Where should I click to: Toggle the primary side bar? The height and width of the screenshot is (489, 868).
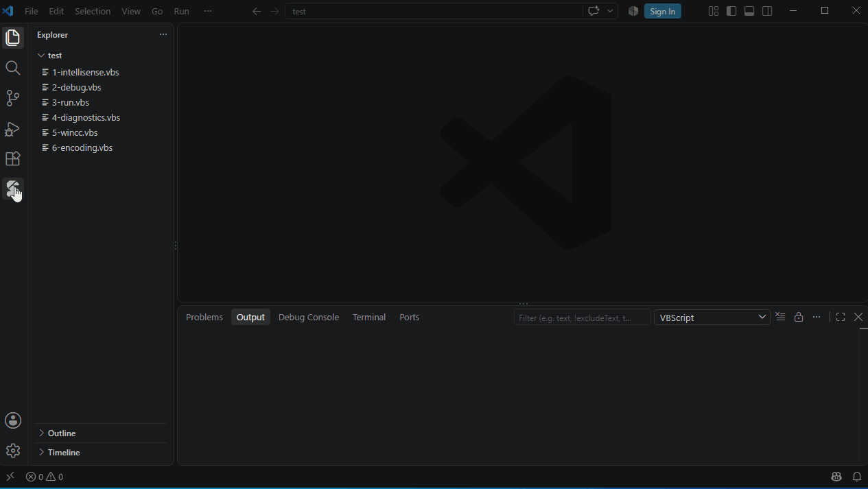[x=731, y=11]
